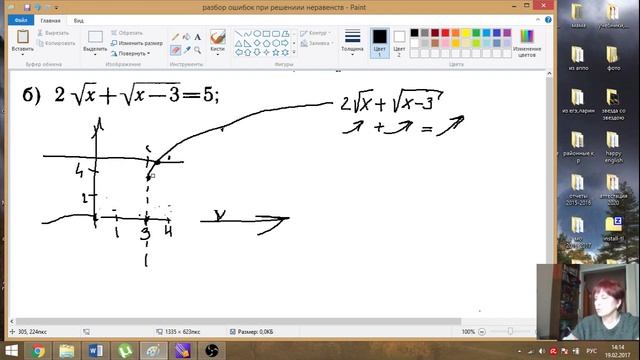This screenshot has height=360, width=640.
Task: Choose the straight line shape
Action: (239, 33)
